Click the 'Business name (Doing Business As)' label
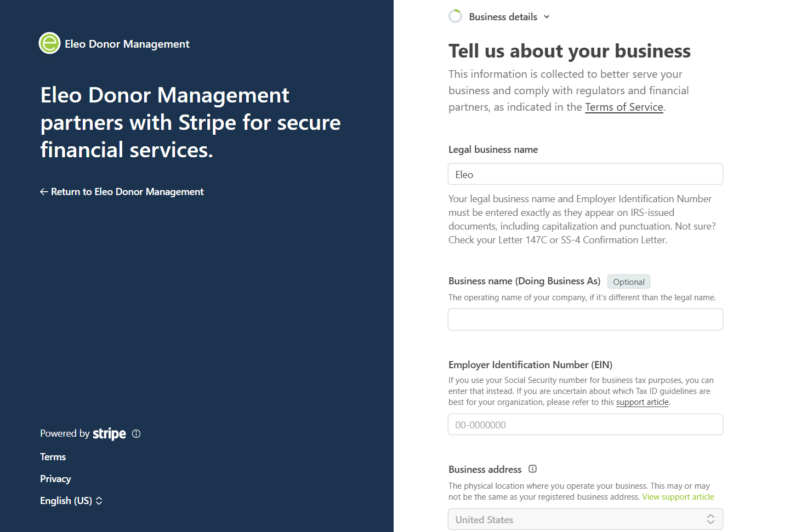 (x=525, y=281)
